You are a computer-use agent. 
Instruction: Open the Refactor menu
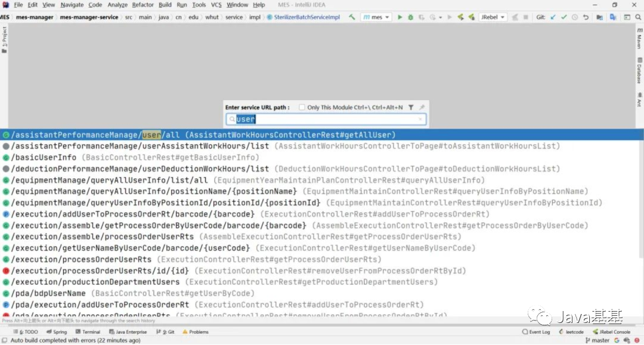[x=143, y=5]
